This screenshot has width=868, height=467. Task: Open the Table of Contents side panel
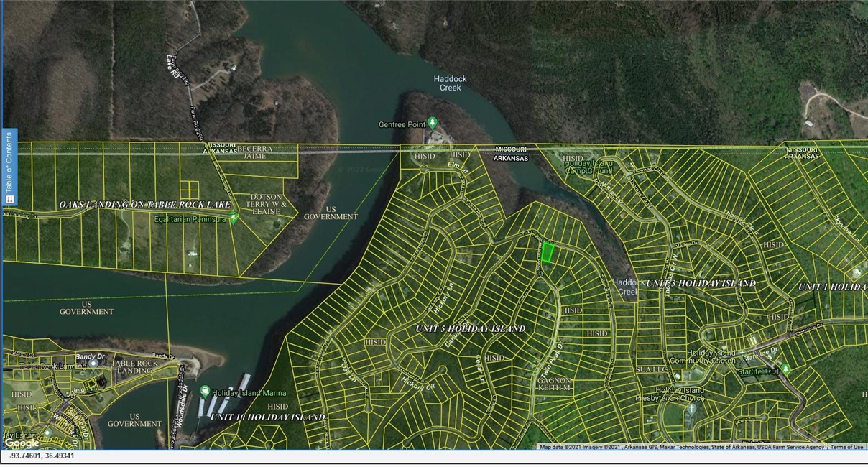click(9, 167)
